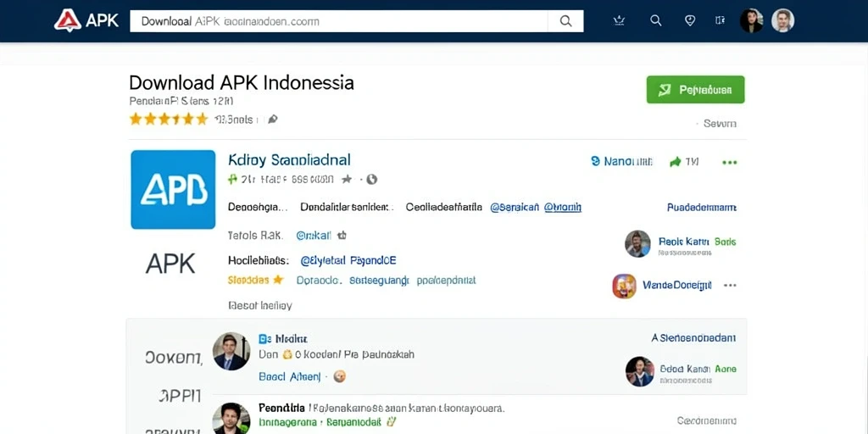Open the second profile avatar in header
The height and width of the screenshot is (434, 868).
click(782, 20)
